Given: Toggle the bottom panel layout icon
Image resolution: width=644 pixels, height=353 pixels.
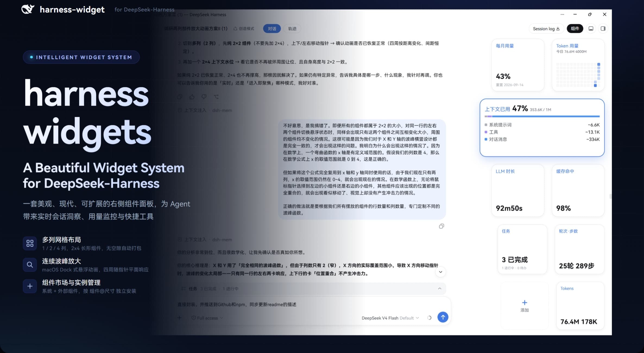Looking at the screenshot, I should (x=591, y=28).
